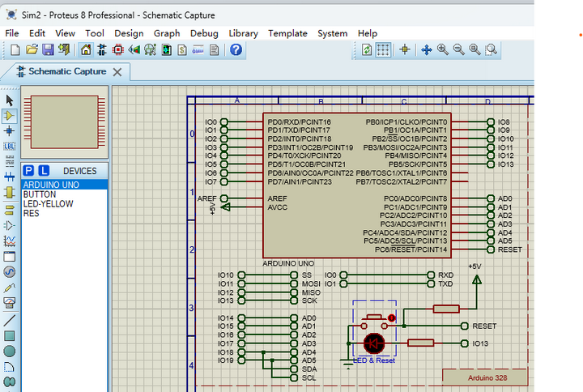583x392 pixels.
Task: Open the Home page icon in toolbar
Action: 86,50
